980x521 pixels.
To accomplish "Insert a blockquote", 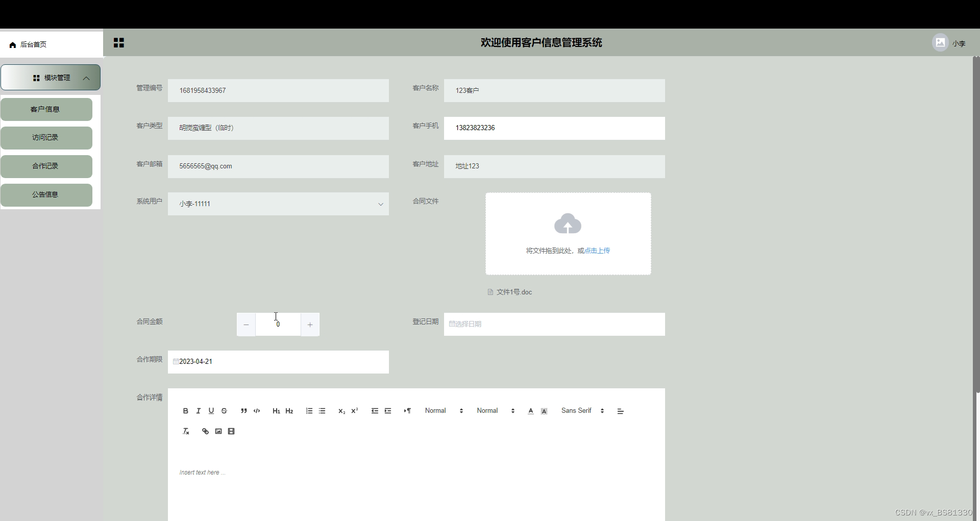I will click(244, 411).
